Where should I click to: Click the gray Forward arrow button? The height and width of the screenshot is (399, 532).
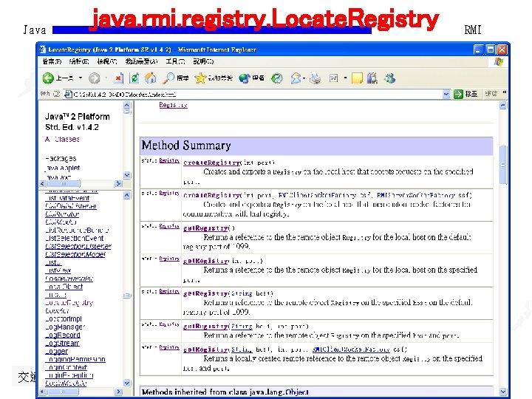(x=95, y=78)
